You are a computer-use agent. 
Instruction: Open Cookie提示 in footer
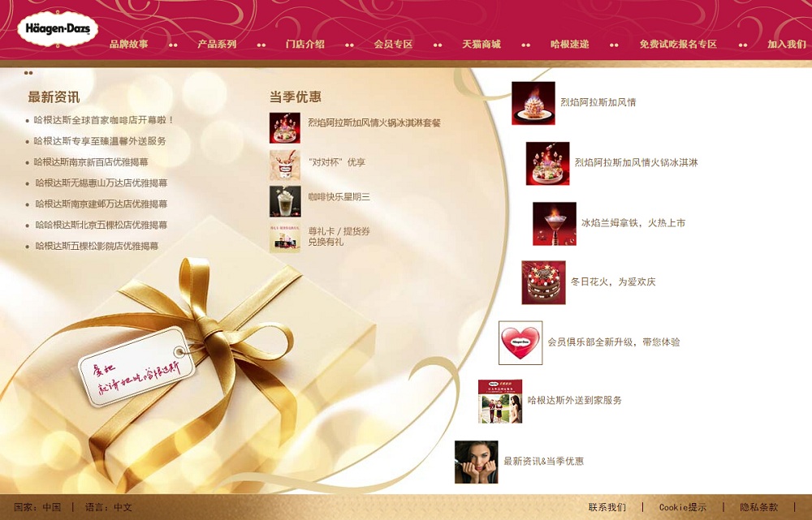[x=683, y=507]
